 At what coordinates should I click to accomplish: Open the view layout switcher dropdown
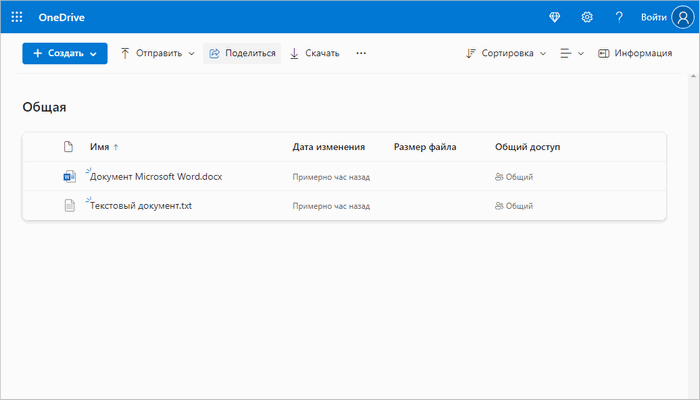tap(572, 53)
